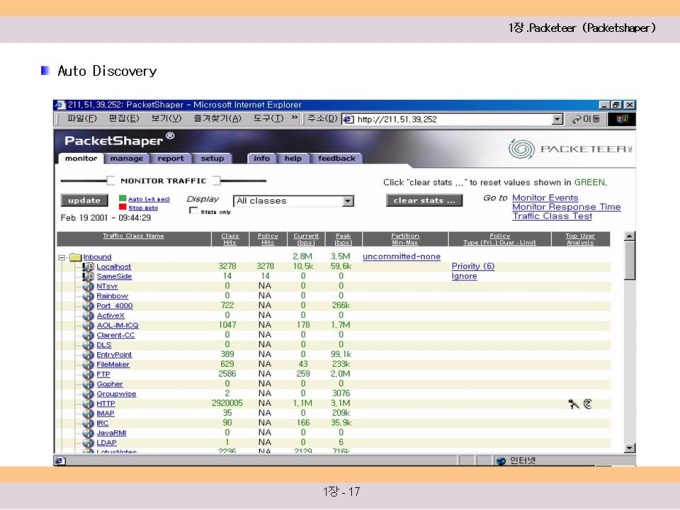Open top listeners icon in HTTP row

(x=588, y=404)
